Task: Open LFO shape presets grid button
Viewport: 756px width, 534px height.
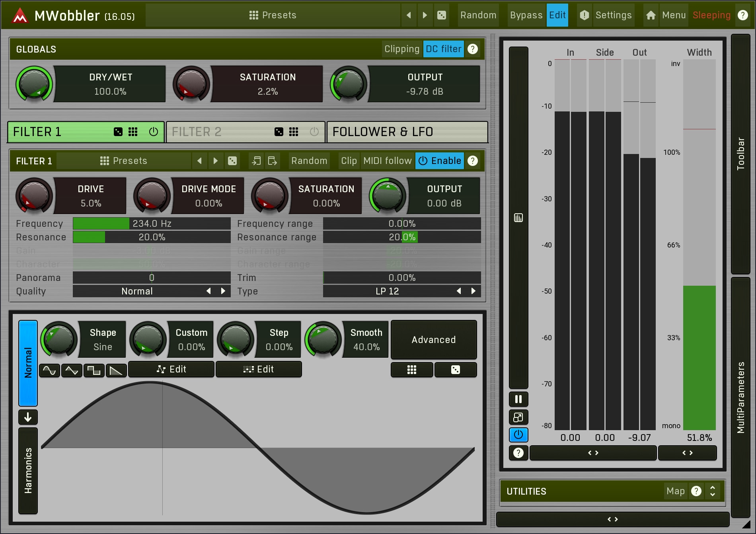Action: pyautogui.click(x=412, y=370)
